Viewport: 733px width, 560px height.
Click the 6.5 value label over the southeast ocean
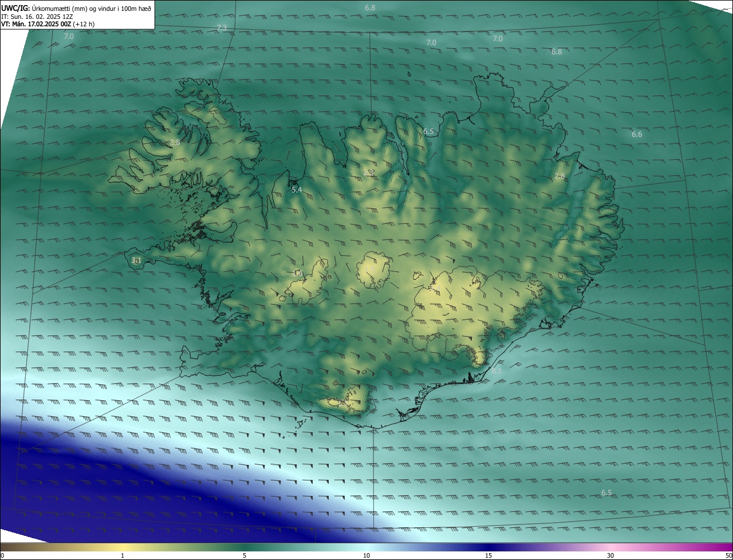(x=606, y=493)
